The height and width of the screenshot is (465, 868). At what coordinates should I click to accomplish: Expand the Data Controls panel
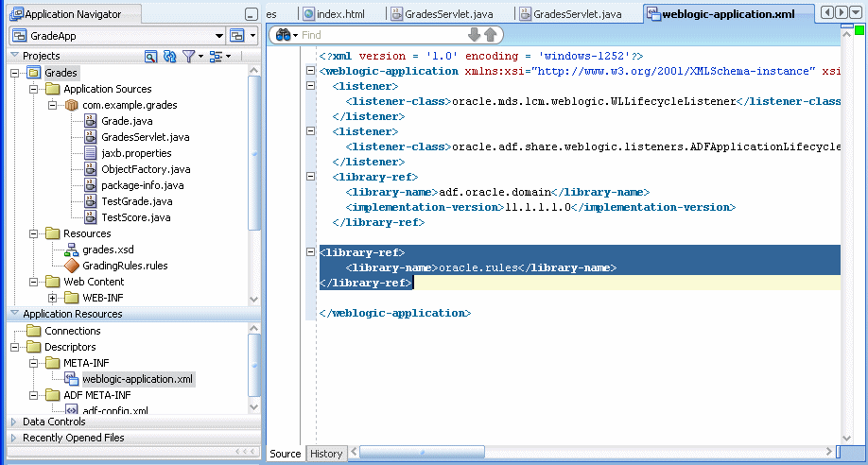click(x=14, y=422)
